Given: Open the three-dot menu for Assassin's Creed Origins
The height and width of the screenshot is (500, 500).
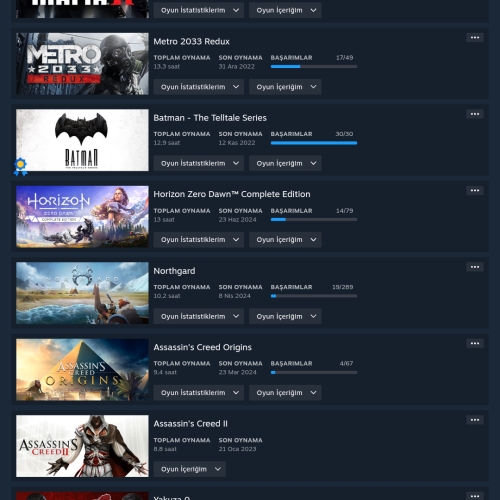Looking at the screenshot, I should [x=475, y=343].
